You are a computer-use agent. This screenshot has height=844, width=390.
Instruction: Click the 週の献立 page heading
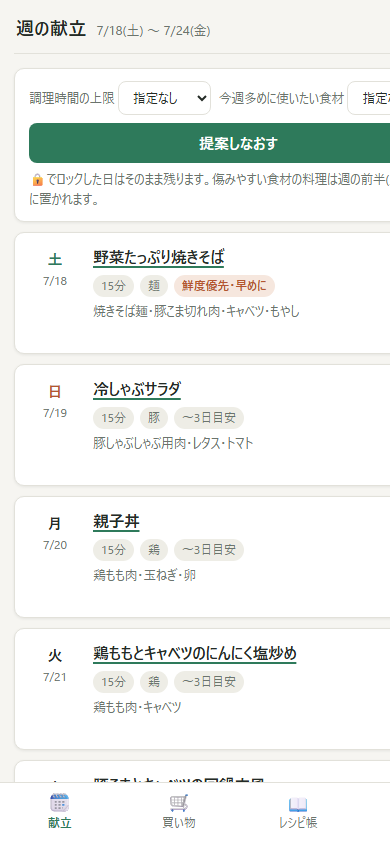point(51,29)
